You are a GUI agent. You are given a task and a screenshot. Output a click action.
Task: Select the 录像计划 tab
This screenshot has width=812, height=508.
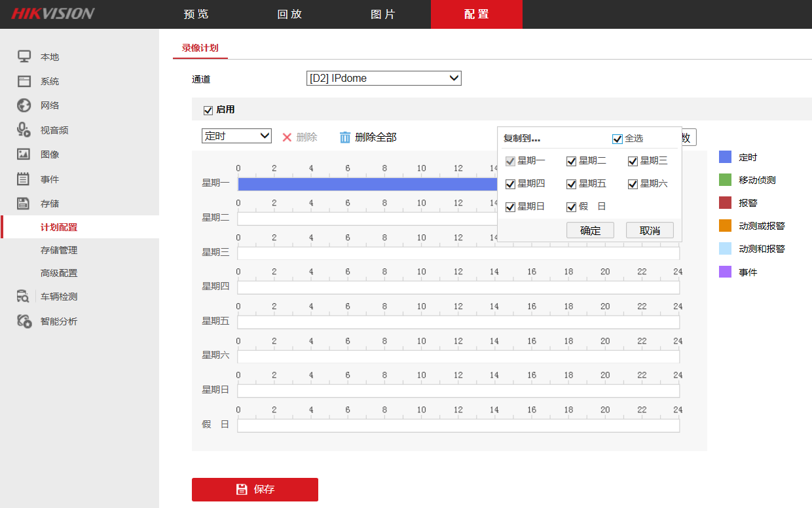tap(200, 48)
